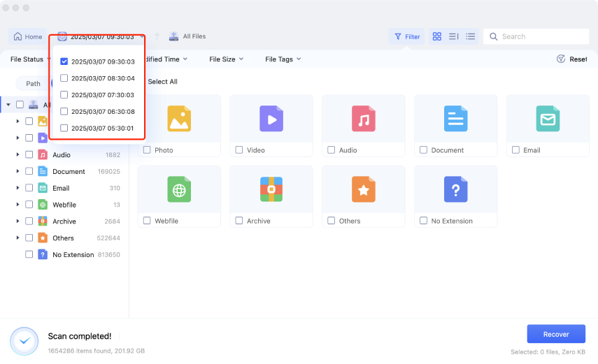Open the Webfile globe category icon

coord(178,189)
